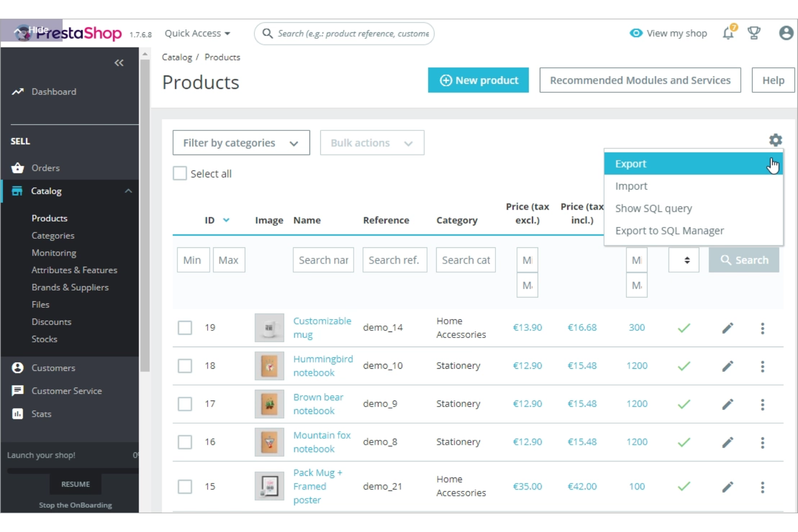Enable the Select all checkbox
Viewport: 798px width, 532px height.
(180, 173)
